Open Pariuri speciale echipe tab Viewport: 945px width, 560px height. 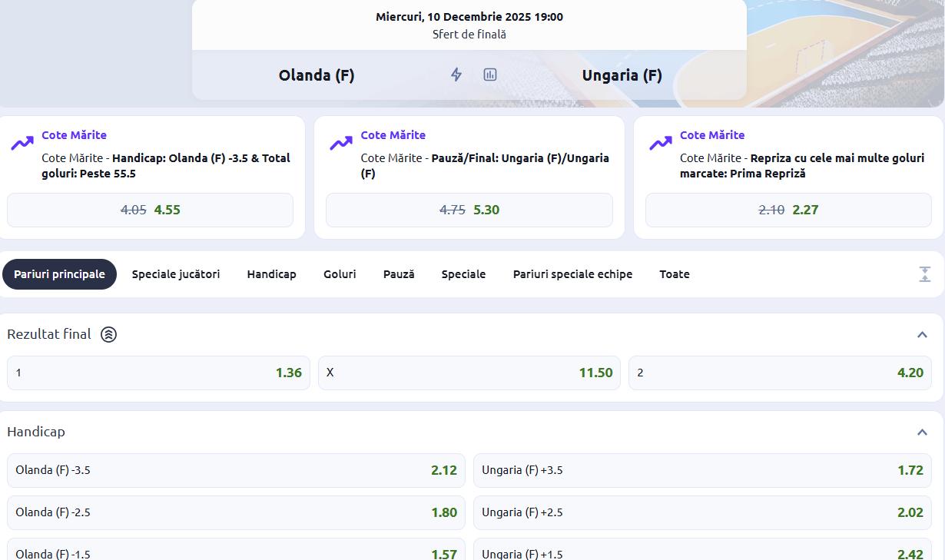click(572, 274)
